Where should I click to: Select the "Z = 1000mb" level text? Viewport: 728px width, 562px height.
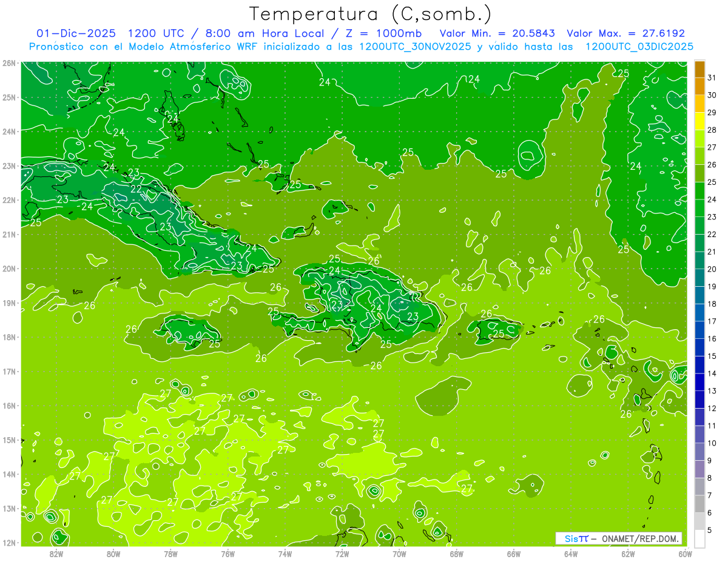click(384, 34)
